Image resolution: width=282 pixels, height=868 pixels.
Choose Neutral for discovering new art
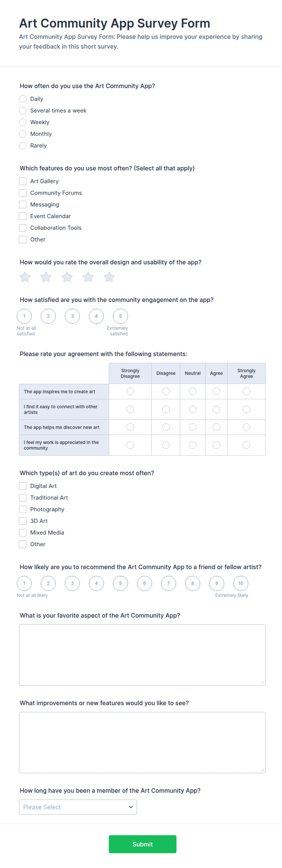[193, 427]
